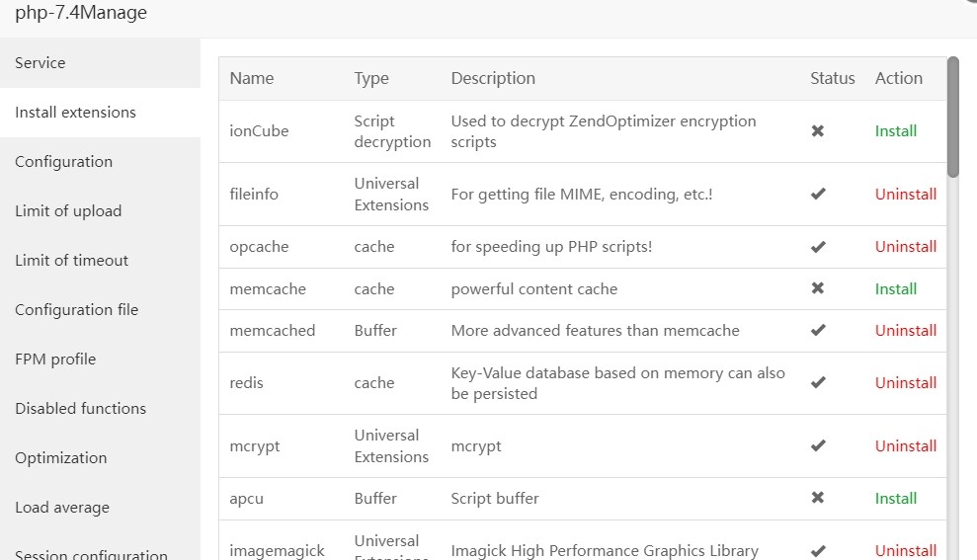Install the ionCube extension

click(896, 131)
